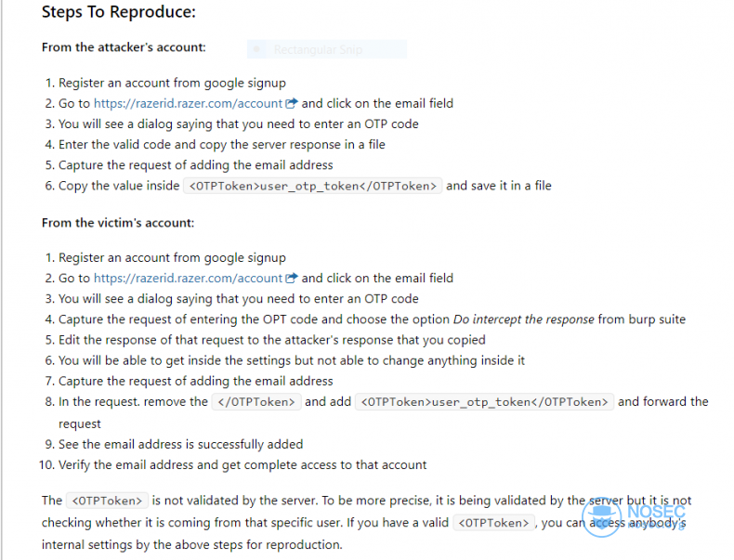Screen dimensions: 734x560
Task: Open razerid account link under attacker's steps
Action: [189, 103]
